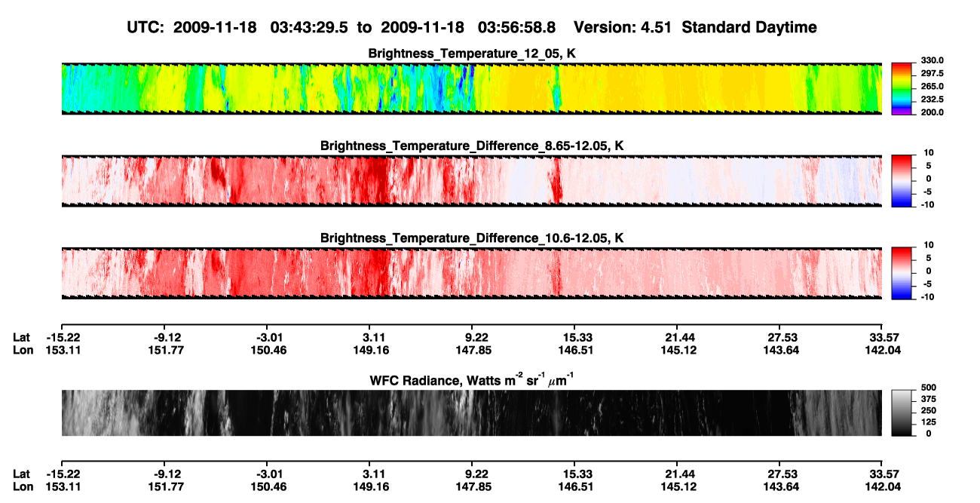Click the WFC Radiance grayscale image strip

pos(471,413)
